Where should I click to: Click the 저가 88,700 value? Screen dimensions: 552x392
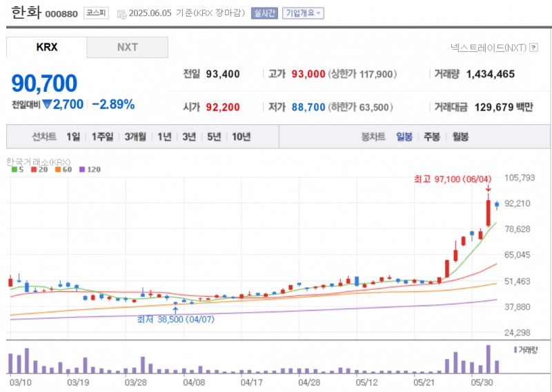click(x=308, y=107)
